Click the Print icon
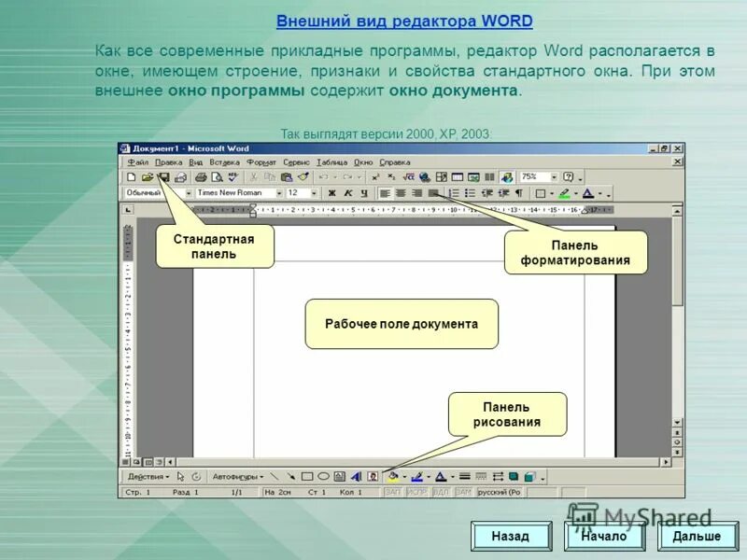This screenshot has height=560, width=747. pyautogui.click(x=201, y=177)
